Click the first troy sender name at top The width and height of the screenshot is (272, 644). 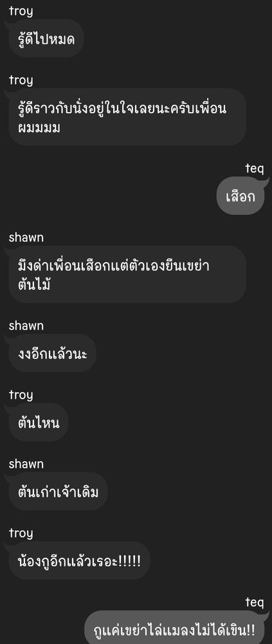pyautogui.click(x=21, y=12)
